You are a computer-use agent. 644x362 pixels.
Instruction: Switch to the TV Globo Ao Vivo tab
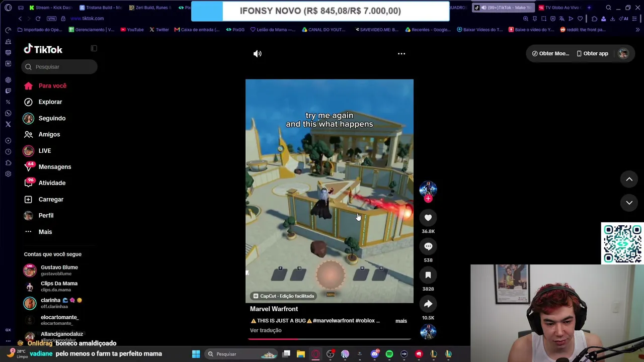pyautogui.click(x=559, y=8)
